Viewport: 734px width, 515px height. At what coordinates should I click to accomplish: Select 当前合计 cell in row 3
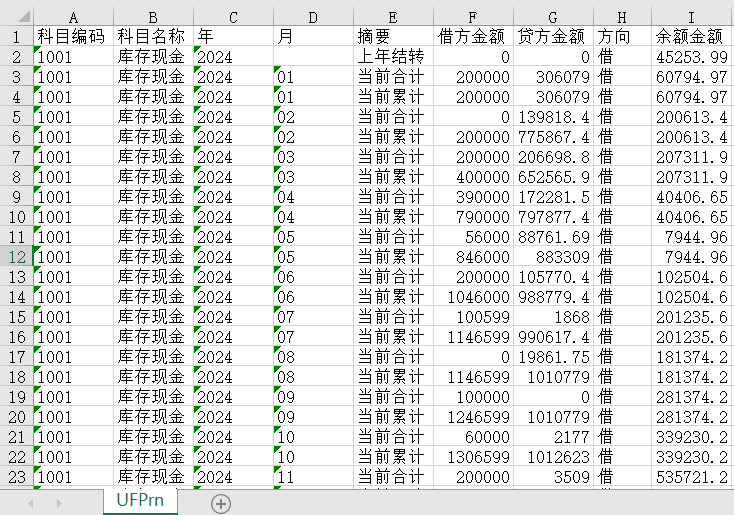coord(394,76)
